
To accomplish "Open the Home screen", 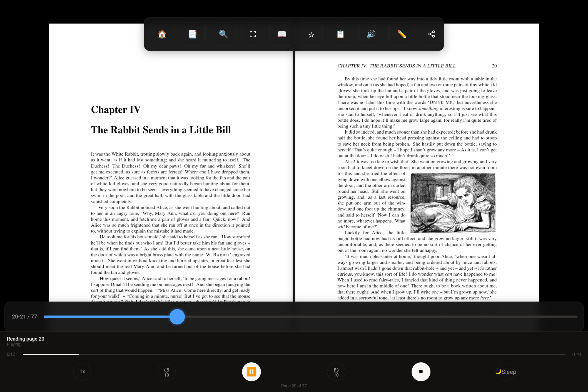I will point(162,34).
